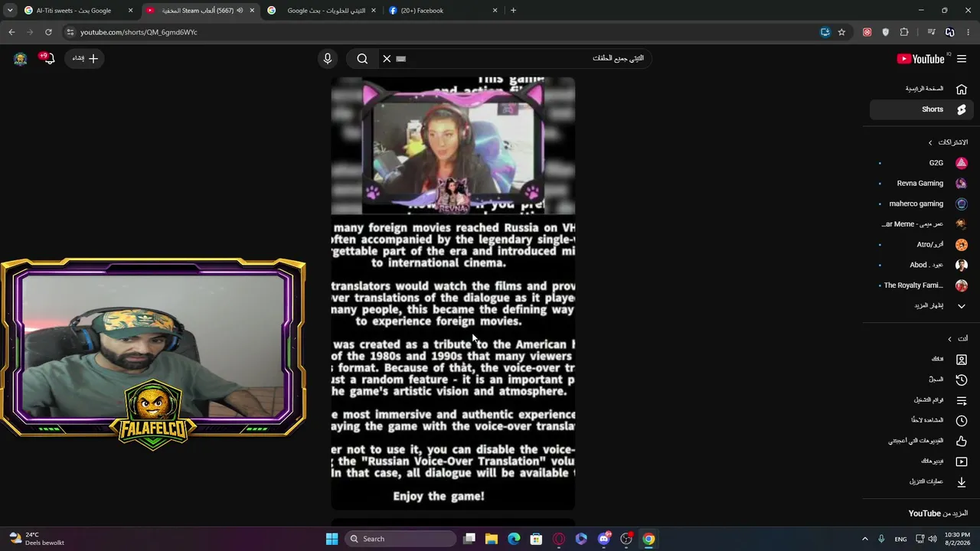Image resolution: width=980 pixels, height=551 pixels.
Task: Open the G2G channel subscription
Action: point(923,163)
